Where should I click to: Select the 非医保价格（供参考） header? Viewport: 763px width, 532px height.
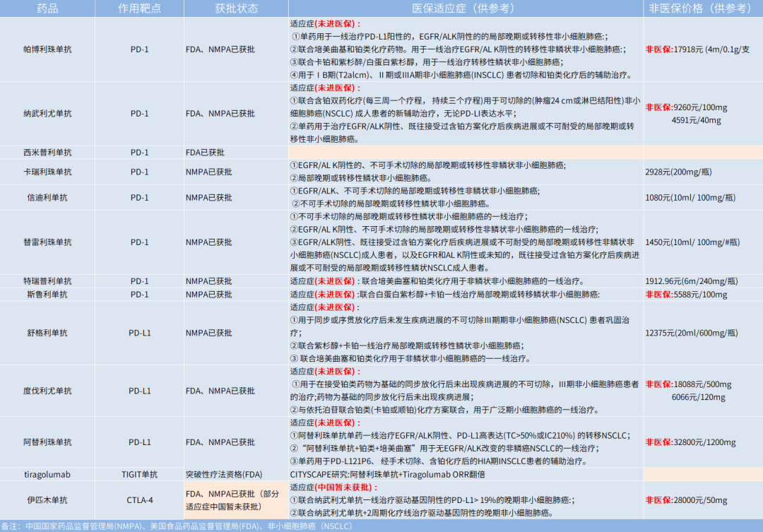(703, 8)
